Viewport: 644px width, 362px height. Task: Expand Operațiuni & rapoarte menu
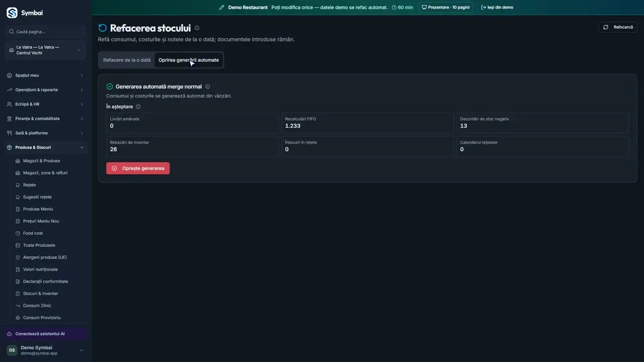click(x=45, y=90)
